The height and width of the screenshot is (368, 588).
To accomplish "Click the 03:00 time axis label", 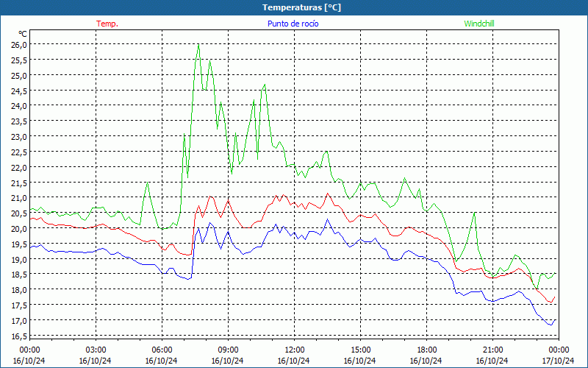I will (96, 350).
